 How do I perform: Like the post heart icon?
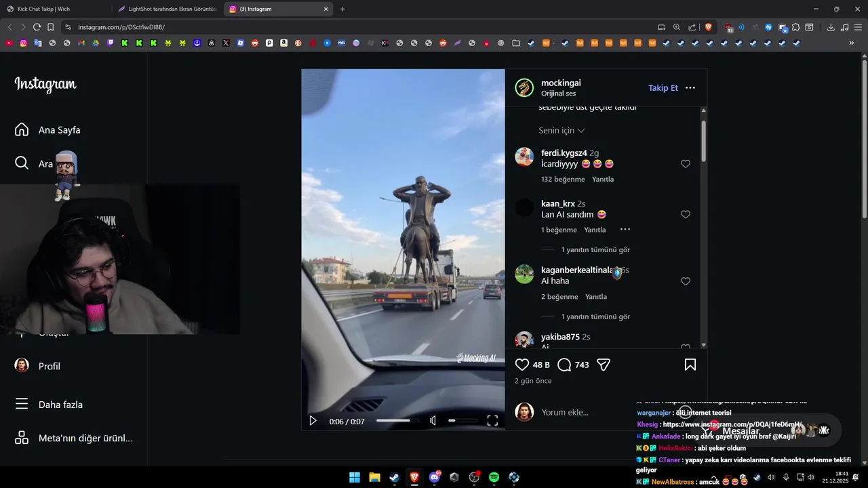[522, 365]
